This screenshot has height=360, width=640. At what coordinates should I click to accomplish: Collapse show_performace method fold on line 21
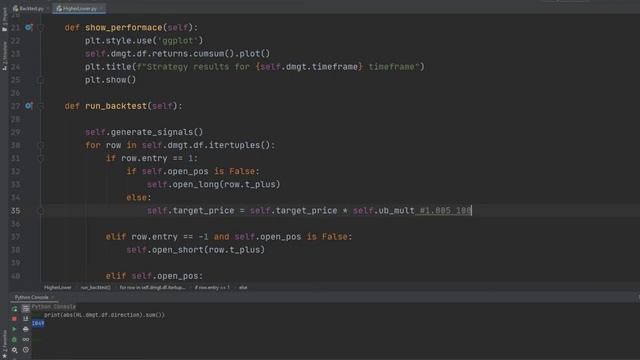tap(41, 27)
